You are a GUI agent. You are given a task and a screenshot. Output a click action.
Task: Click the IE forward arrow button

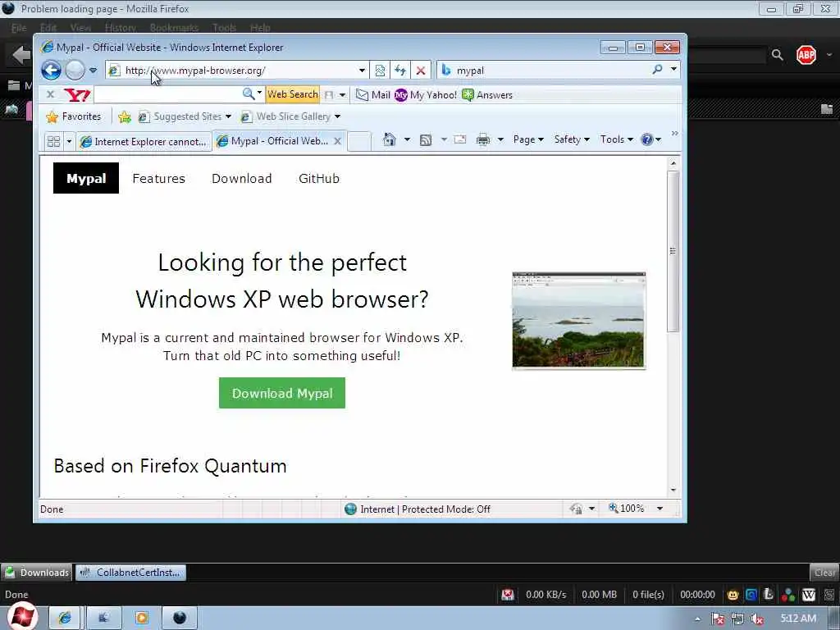(x=75, y=71)
